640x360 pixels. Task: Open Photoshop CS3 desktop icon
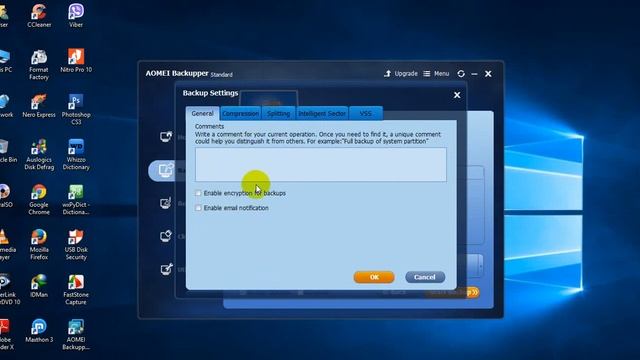click(x=76, y=109)
